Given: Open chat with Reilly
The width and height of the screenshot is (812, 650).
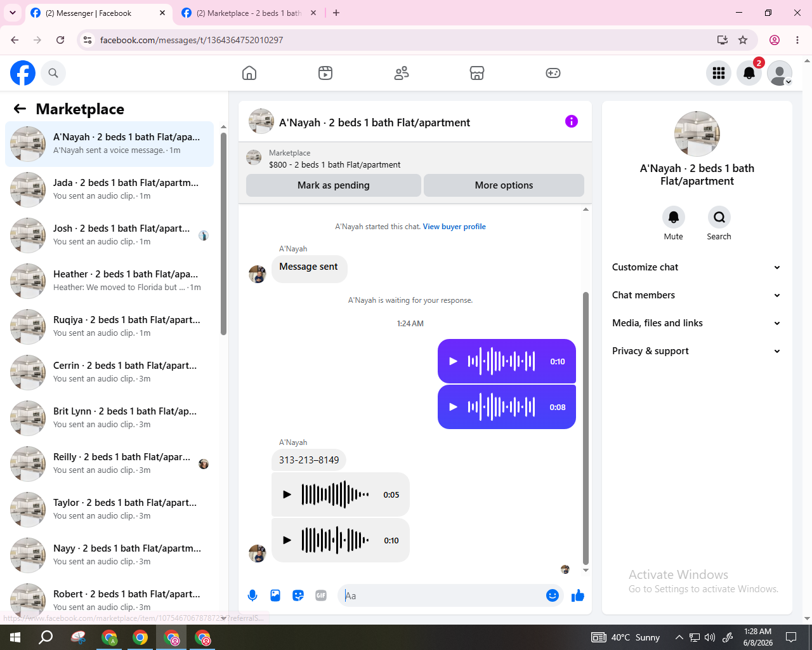Looking at the screenshot, I should pos(110,464).
